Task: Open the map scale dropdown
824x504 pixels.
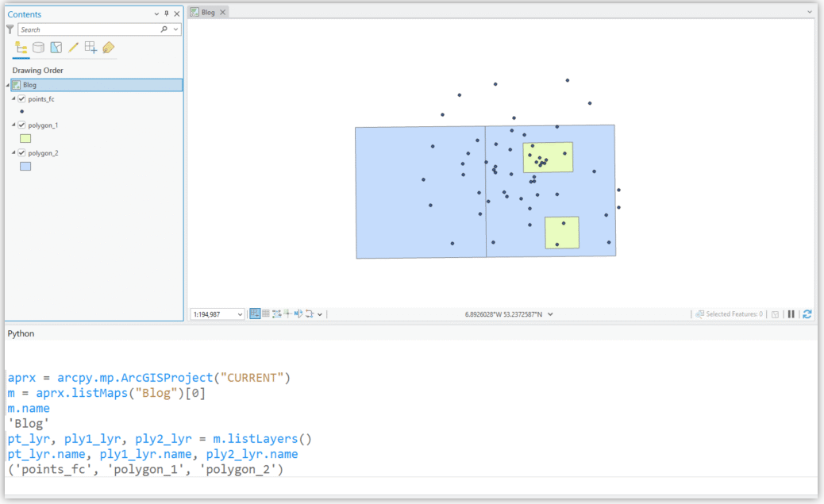Action: [x=240, y=314]
